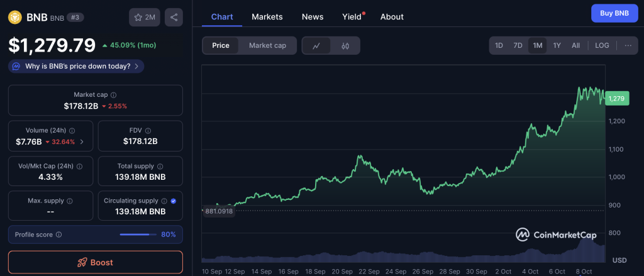Switch to candlestick chart view icon

pos(345,46)
